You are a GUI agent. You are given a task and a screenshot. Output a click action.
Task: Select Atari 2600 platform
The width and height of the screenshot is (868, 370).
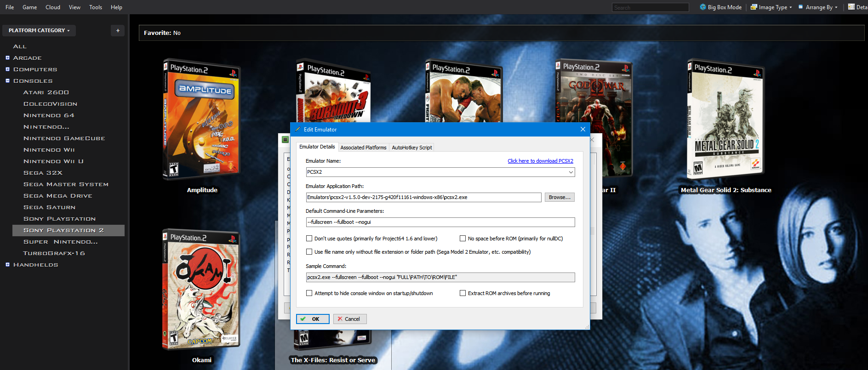(46, 92)
